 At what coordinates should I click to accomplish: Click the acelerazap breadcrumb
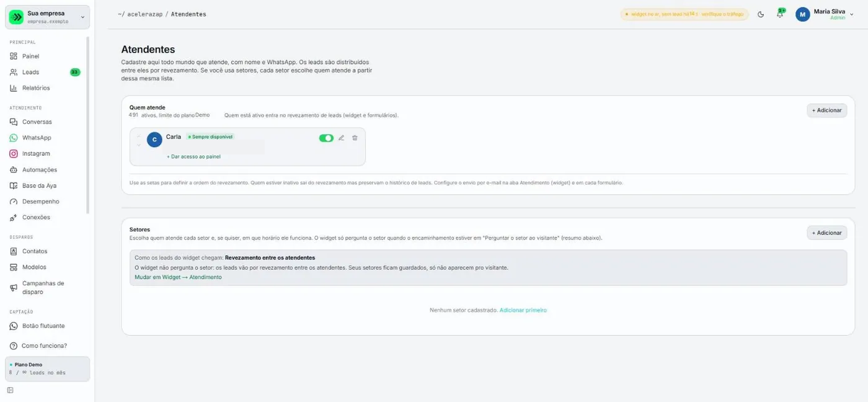144,14
